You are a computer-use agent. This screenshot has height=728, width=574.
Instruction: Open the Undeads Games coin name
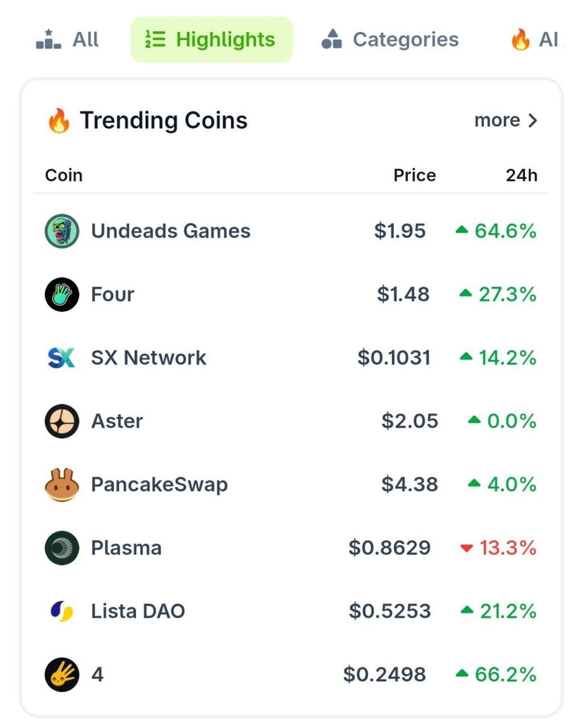click(x=171, y=231)
